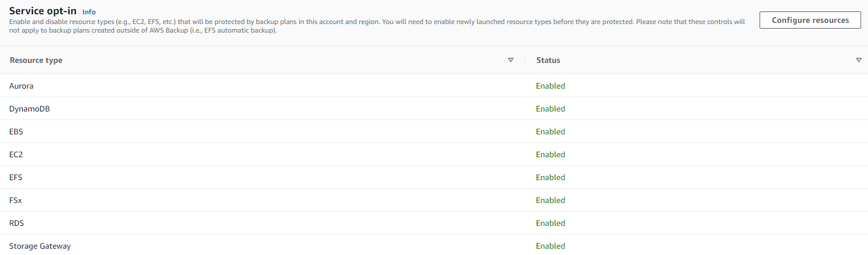
Task: Click the Configure resources button
Action: [810, 20]
